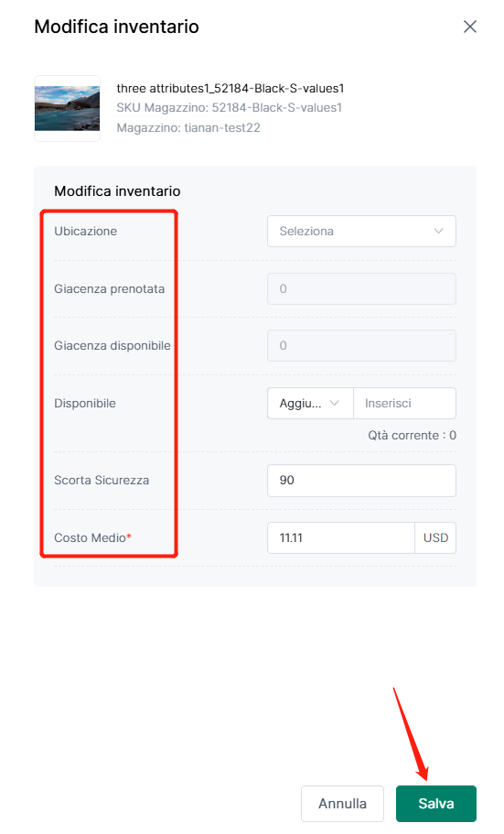Save changes with the Salva button
The image size is (504, 834).
pos(436,803)
